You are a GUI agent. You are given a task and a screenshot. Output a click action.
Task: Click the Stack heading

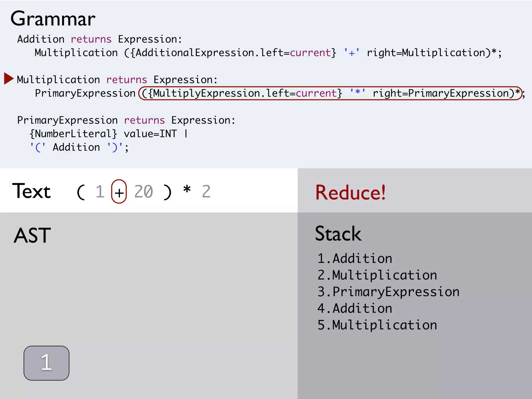[x=338, y=234]
